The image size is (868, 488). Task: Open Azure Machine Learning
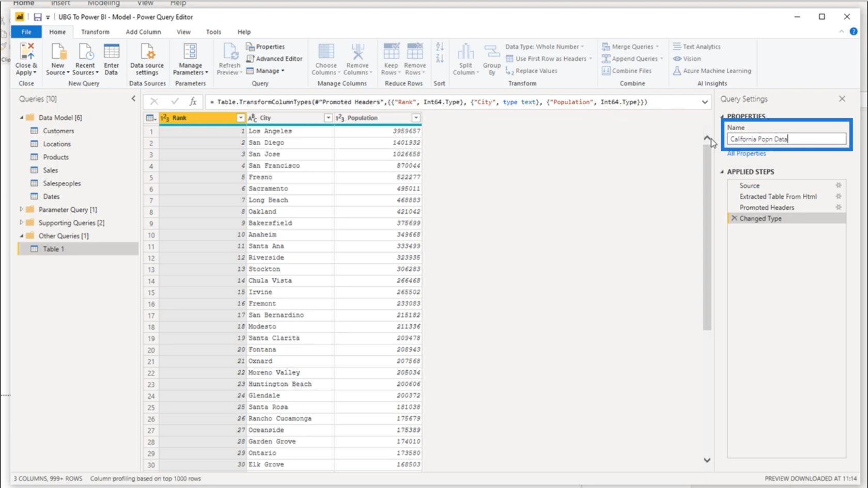pos(712,71)
